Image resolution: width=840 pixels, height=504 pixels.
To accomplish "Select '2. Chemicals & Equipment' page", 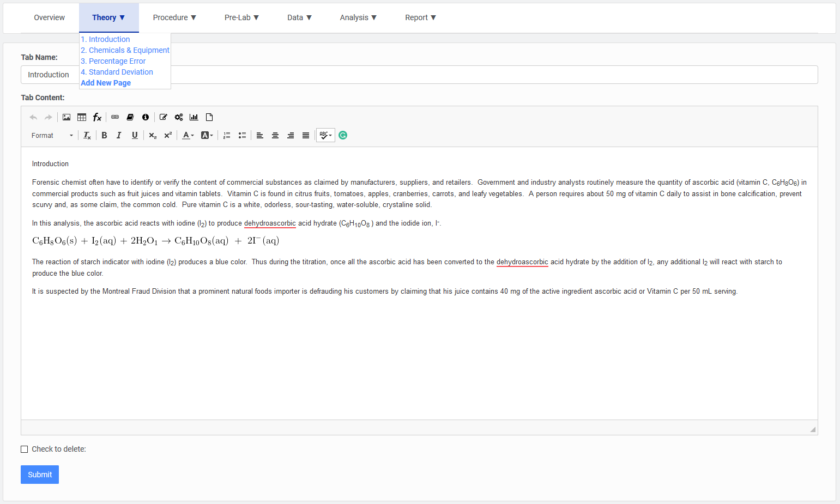I will [x=125, y=50].
